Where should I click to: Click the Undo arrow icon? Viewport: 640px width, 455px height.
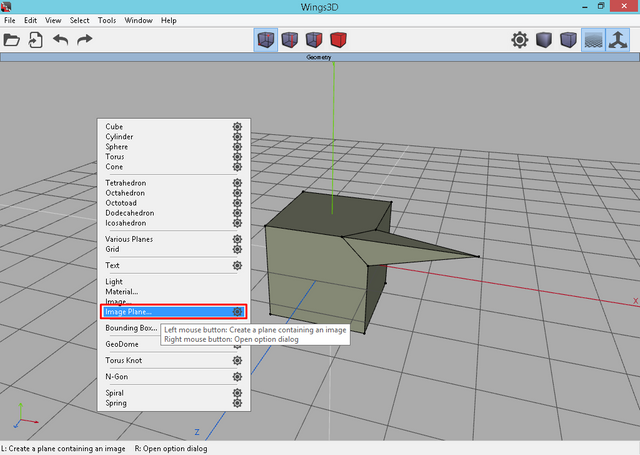61,40
